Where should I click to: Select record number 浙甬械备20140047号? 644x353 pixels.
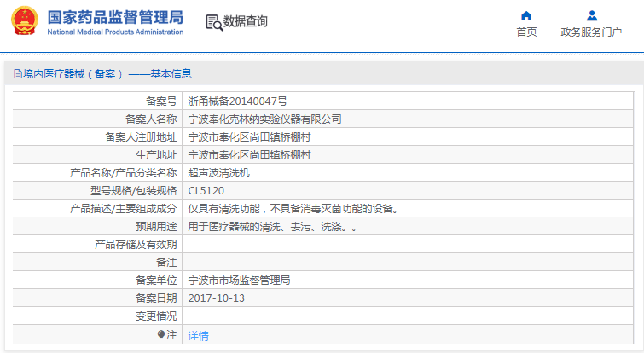pos(238,101)
